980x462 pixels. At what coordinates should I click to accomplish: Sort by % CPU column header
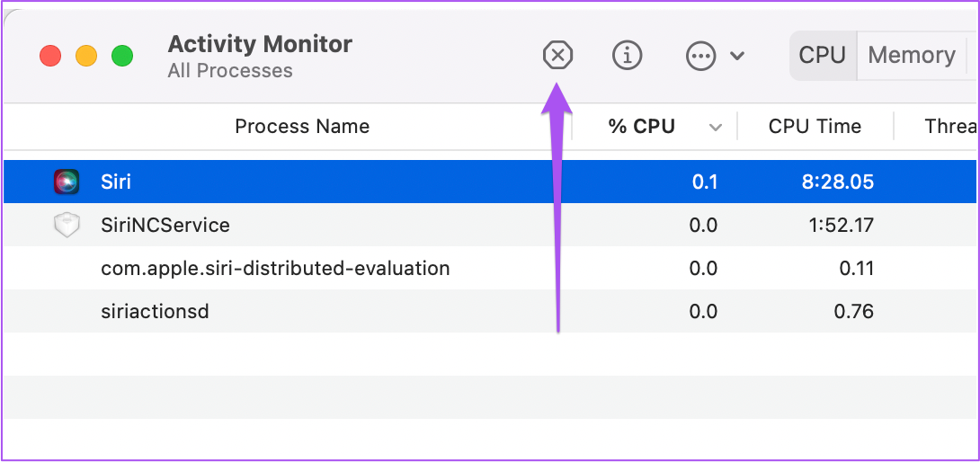tap(641, 127)
